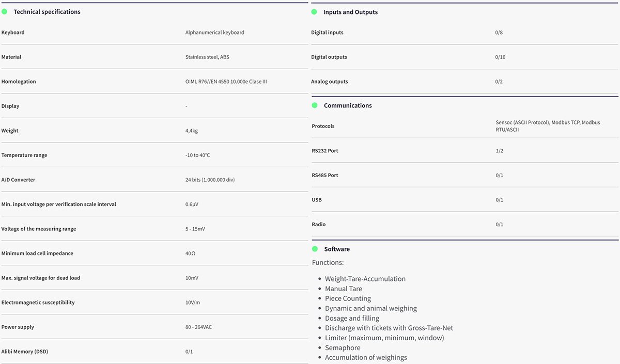Click the Digital outputs label
The height and width of the screenshot is (364, 620).
[329, 57]
